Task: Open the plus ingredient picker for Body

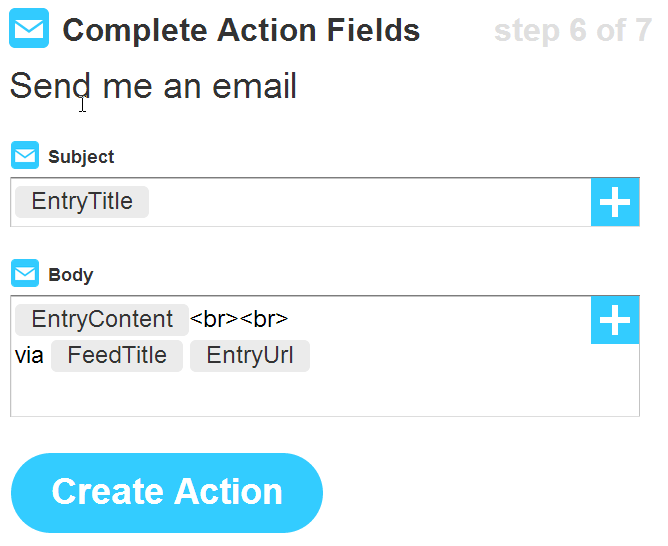Action: click(x=615, y=320)
